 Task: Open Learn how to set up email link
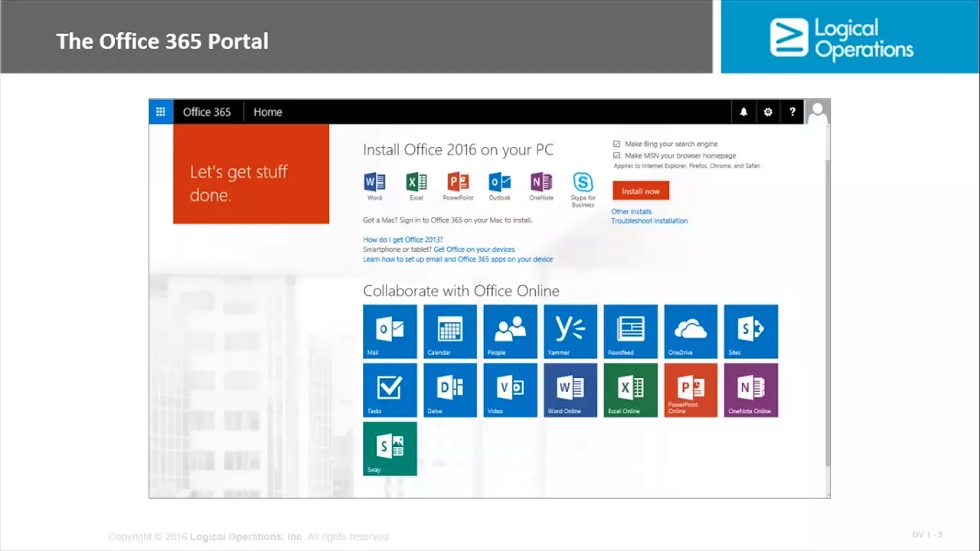pos(458,259)
